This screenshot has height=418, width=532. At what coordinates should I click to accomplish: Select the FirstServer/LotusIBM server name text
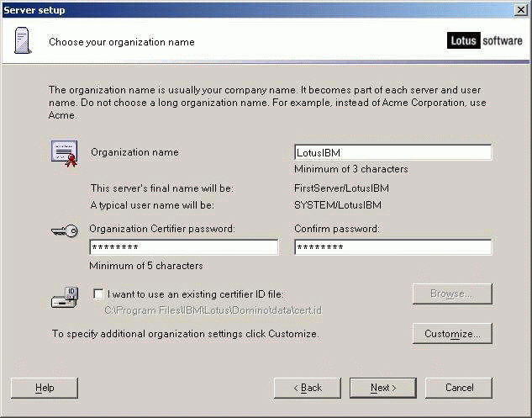(341, 188)
